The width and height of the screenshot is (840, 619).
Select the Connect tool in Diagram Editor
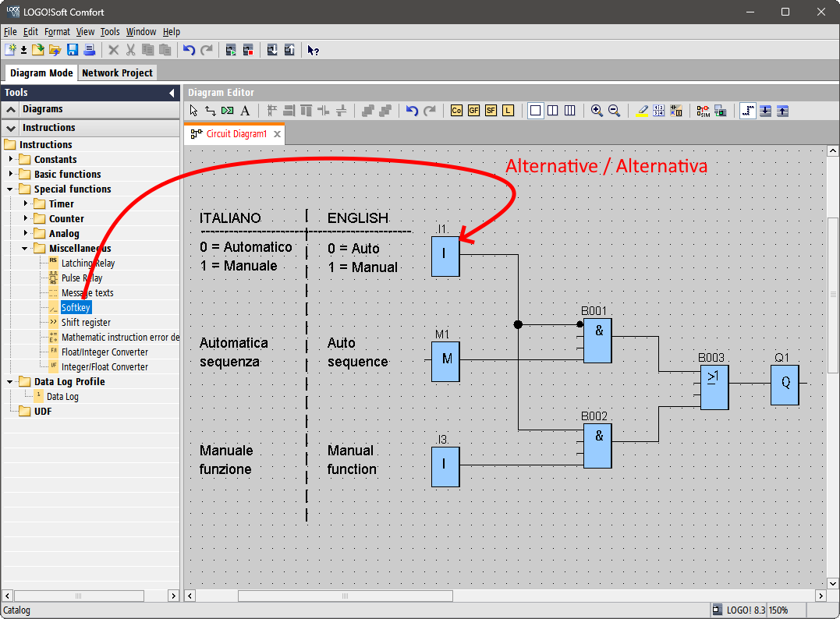pos(211,111)
